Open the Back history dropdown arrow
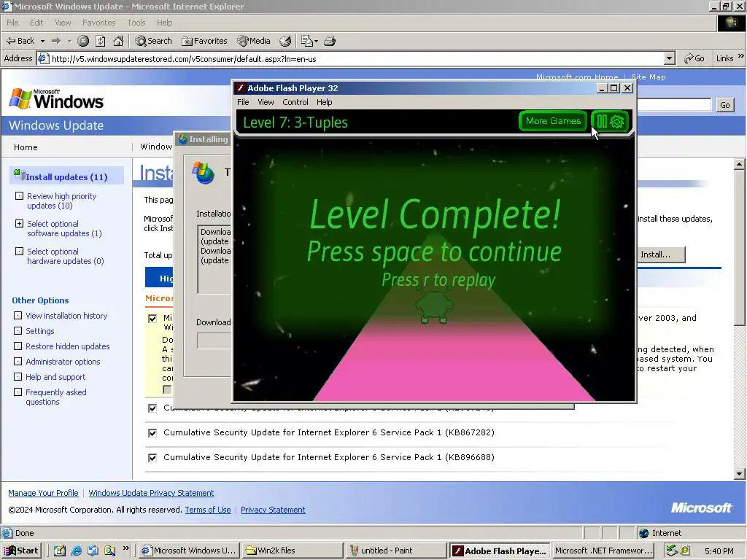747x560 pixels. coord(42,41)
